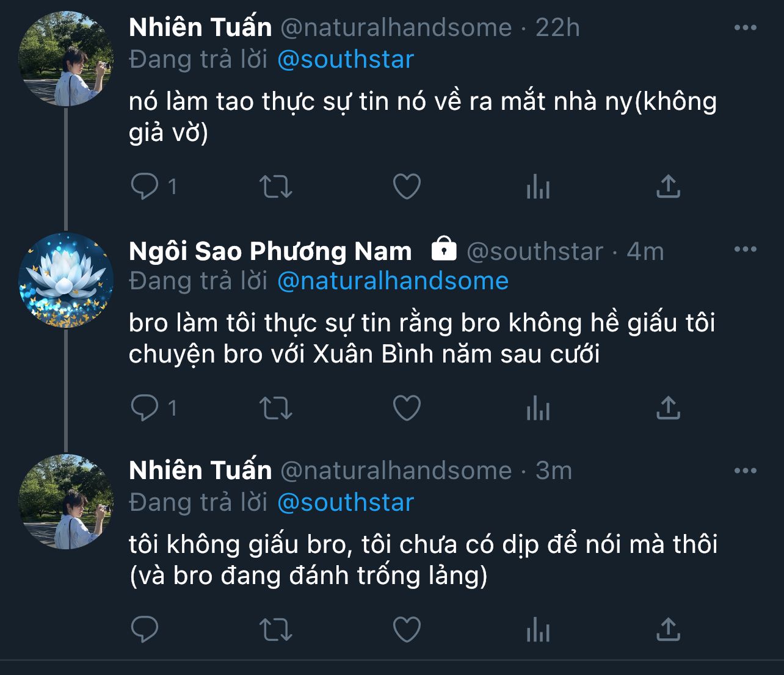The image size is (784, 675).
Task: Share Ngôi Sao Phương Nam's tweet
Action: pyautogui.click(x=668, y=408)
